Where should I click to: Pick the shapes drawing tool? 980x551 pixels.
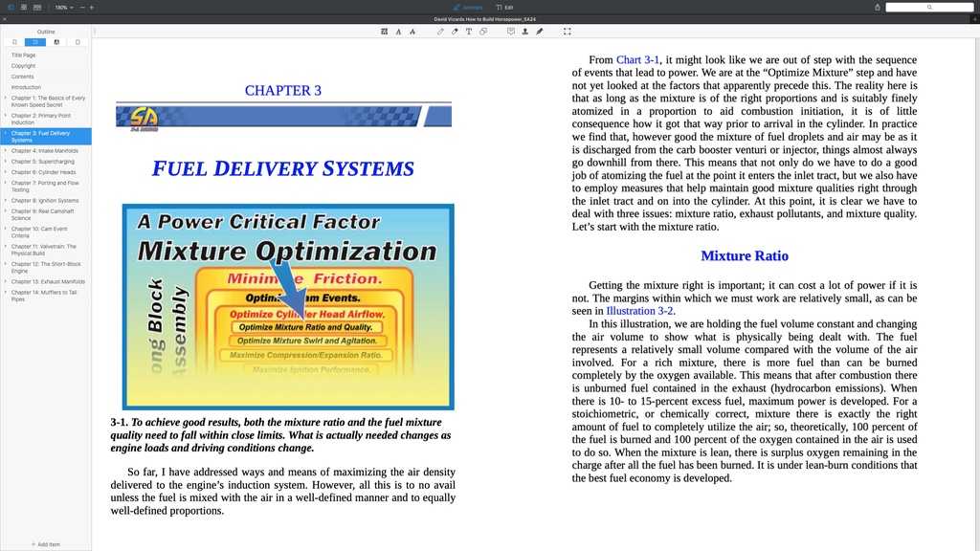[483, 32]
